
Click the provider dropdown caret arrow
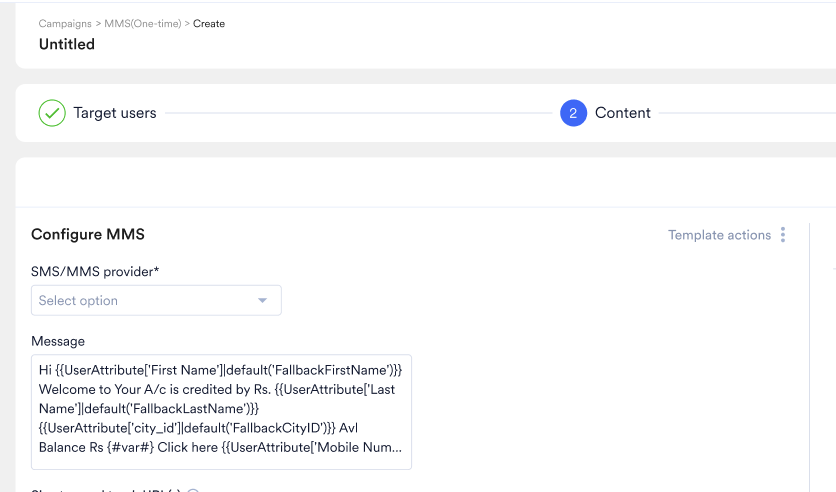click(262, 301)
